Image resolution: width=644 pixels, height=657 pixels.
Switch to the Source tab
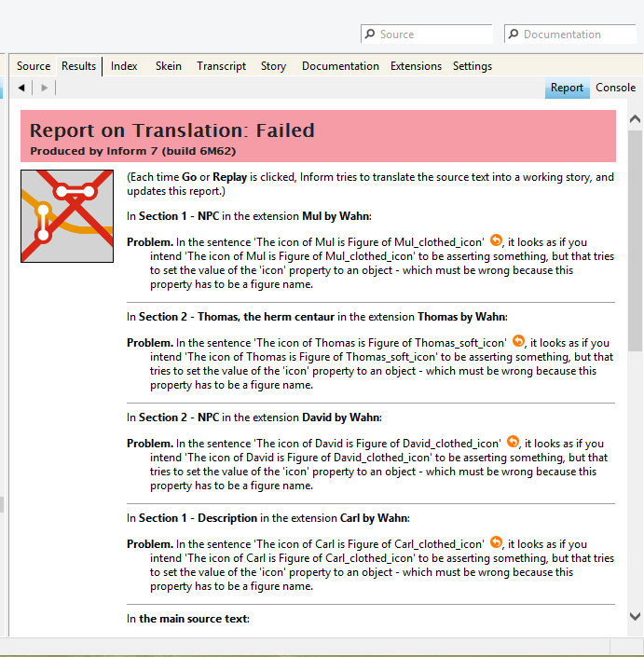click(34, 66)
